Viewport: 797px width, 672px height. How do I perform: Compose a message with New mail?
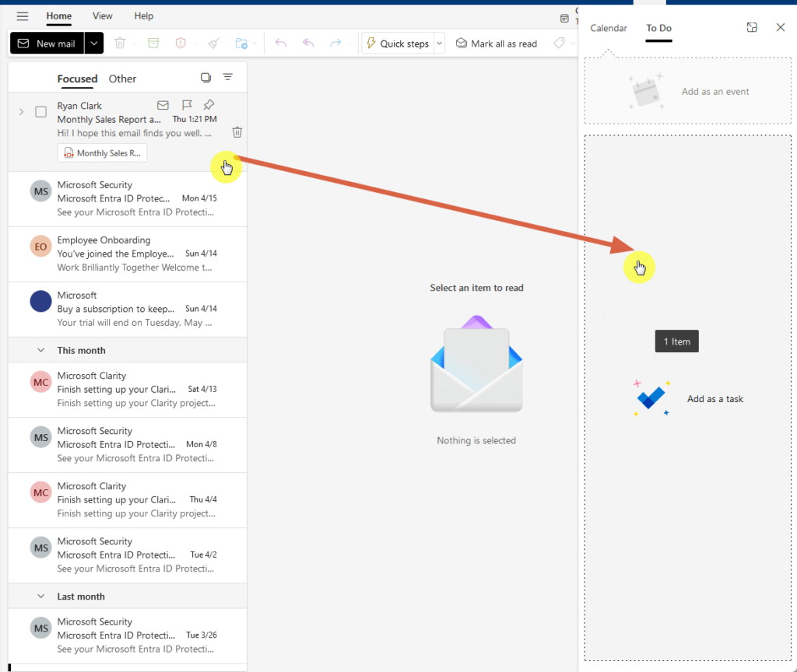pyautogui.click(x=47, y=44)
